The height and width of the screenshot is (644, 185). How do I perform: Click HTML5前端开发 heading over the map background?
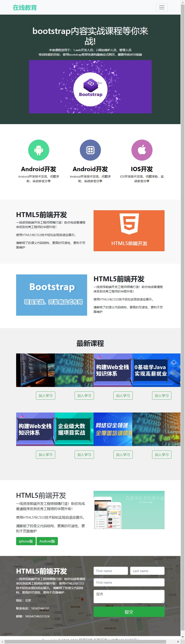point(42,571)
